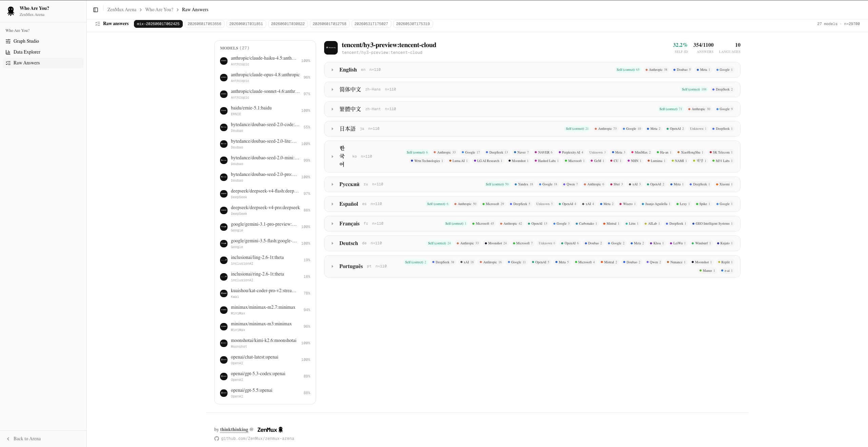The image size is (868, 447).
Task: Click the avatar of google/gemini-3.5-flash
Action: (224, 244)
